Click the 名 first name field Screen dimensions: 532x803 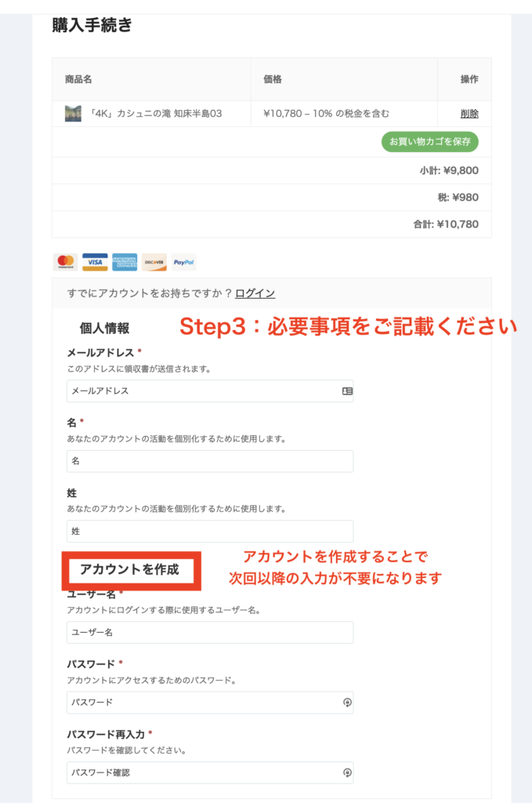point(210,461)
